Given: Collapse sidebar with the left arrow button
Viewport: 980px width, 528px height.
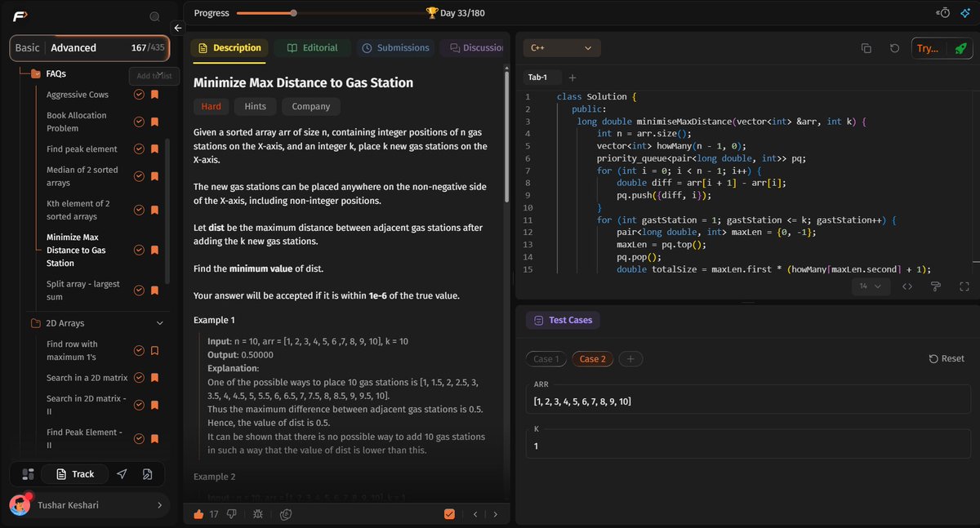Looking at the screenshot, I should point(179,28).
